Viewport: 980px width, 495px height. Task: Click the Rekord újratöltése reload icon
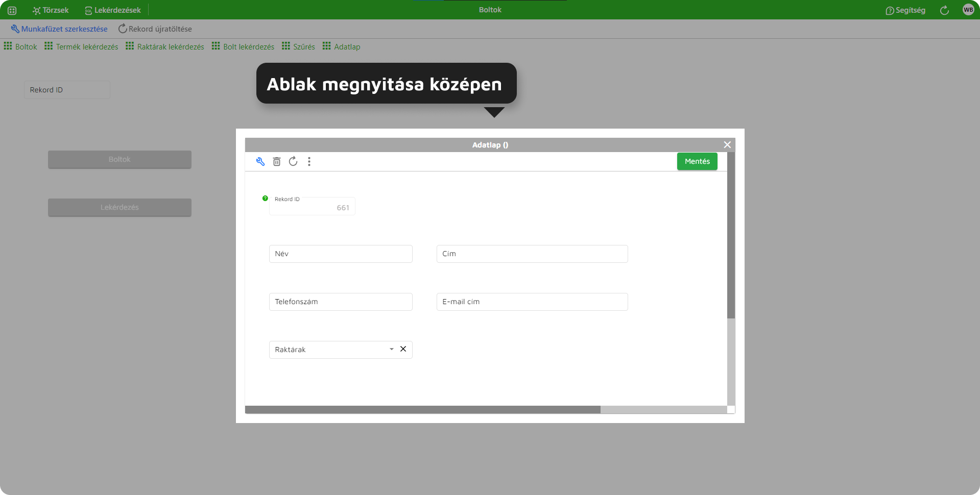click(123, 29)
